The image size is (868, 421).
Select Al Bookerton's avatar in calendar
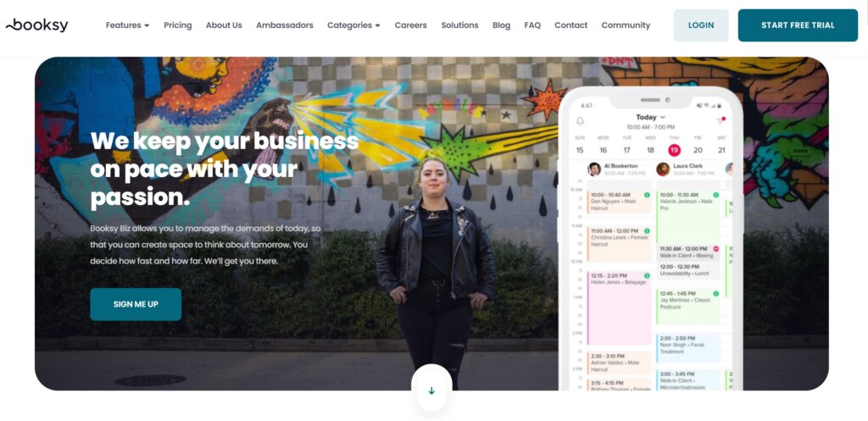[x=594, y=169]
